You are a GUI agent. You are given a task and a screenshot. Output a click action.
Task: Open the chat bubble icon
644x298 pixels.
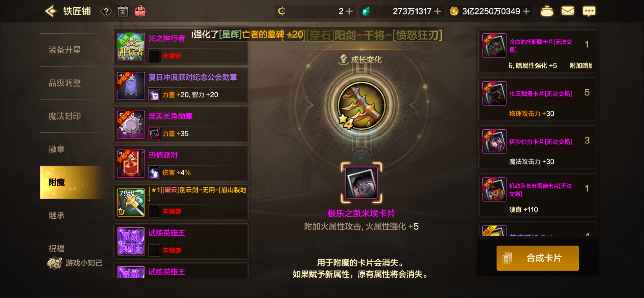pyautogui.click(x=589, y=11)
